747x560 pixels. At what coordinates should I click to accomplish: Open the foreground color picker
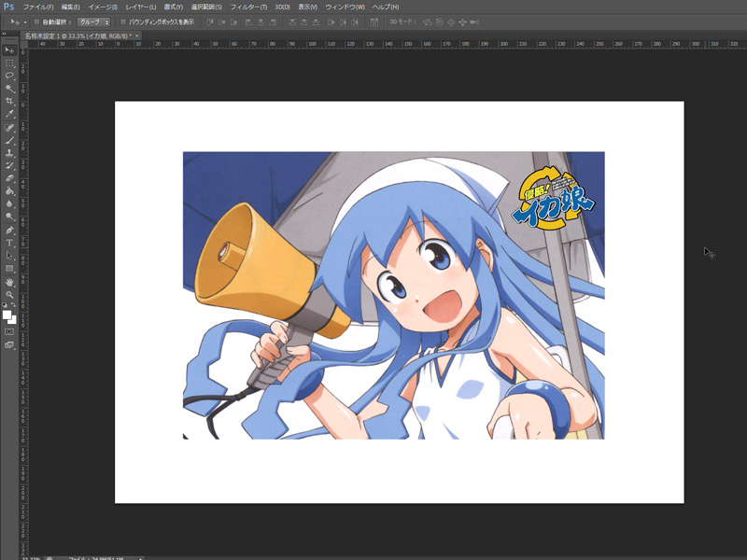pyautogui.click(x=7, y=315)
